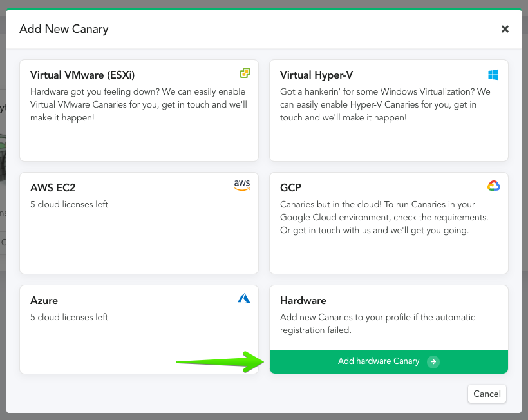Click the arrow icon in Add hardware Canary

pos(434,362)
